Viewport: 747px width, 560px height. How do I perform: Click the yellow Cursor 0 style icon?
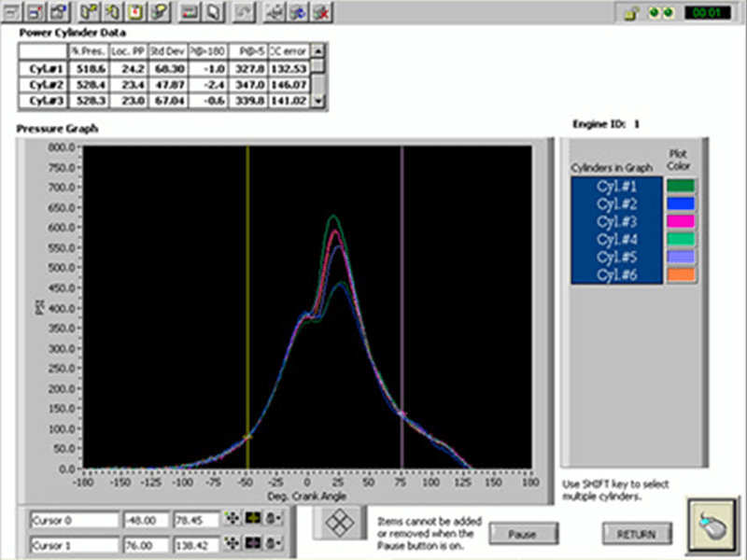[x=252, y=518]
